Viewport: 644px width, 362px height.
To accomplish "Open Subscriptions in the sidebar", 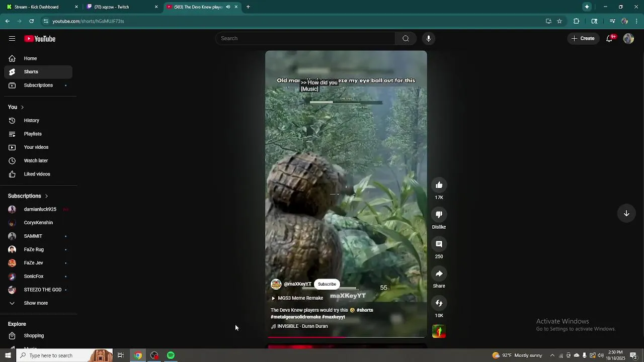I will pos(38,85).
